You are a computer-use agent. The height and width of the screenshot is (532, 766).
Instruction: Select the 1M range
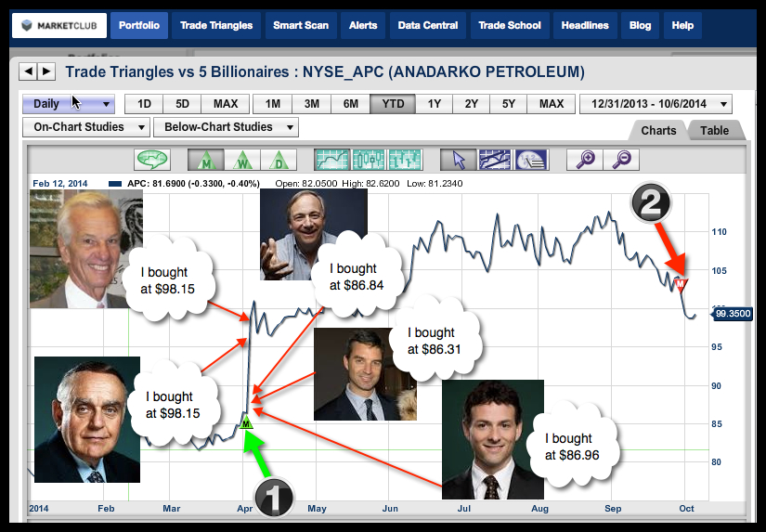pyautogui.click(x=273, y=104)
